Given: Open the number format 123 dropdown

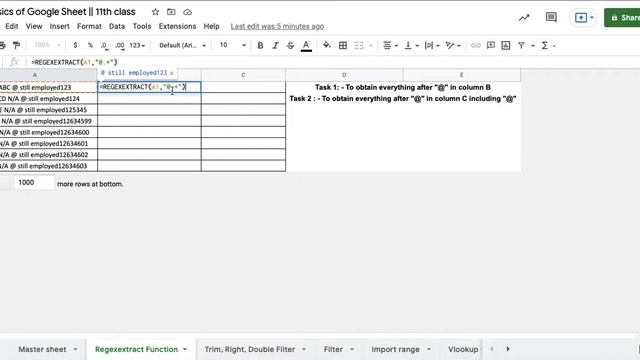Looking at the screenshot, I should coord(137,45).
